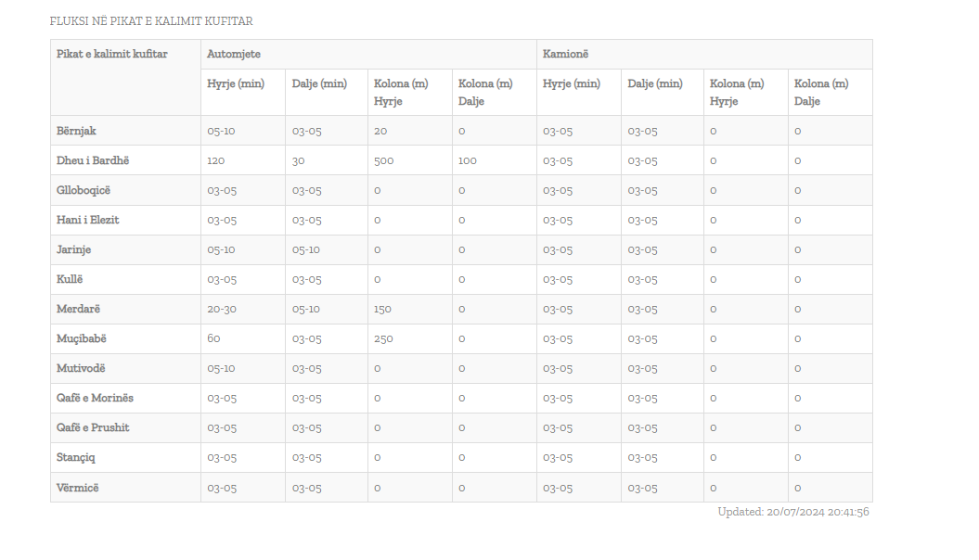Select the Hani i Elezit row name
The width and height of the screenshot is (979, 560).
coord(87,220)
